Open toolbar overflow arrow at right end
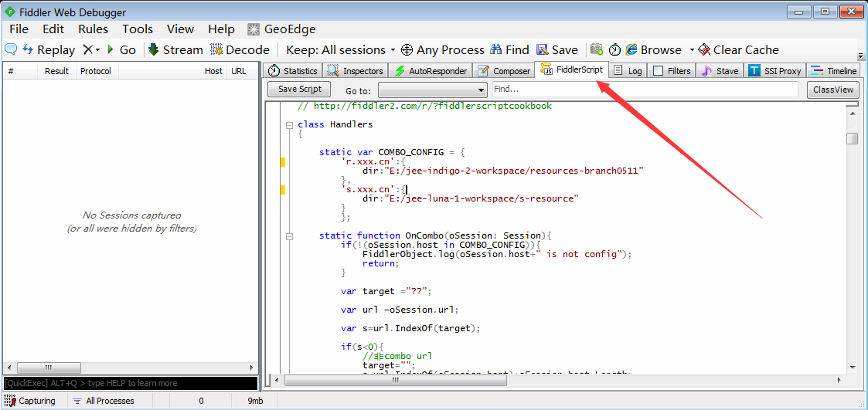Screen dimensions: 868x410 click(x=860, y=56)
